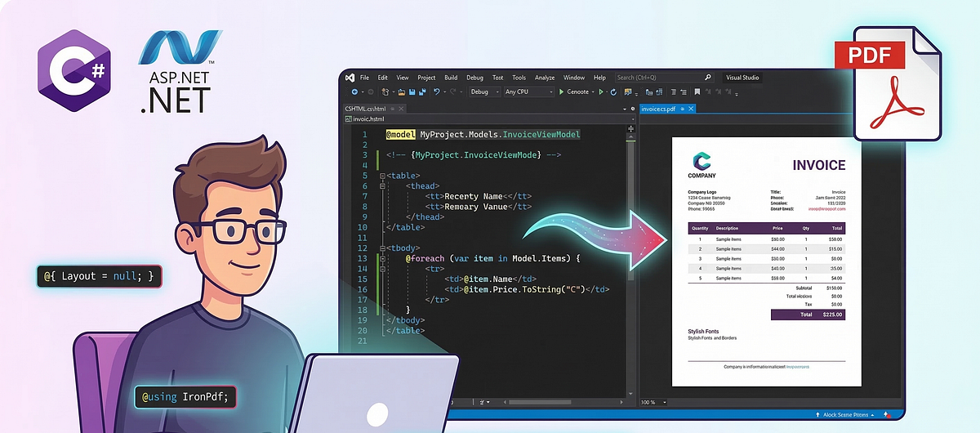Open the Tools menu

coord(519,78)
